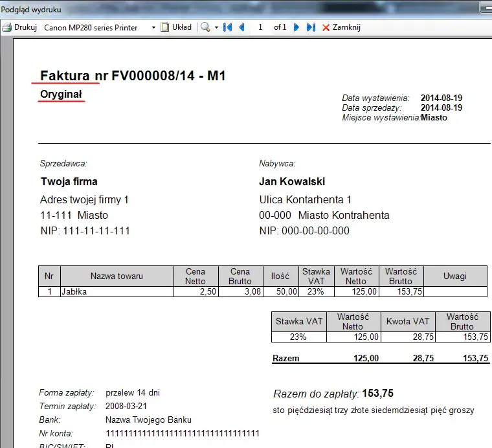Click the Data wystawienia date value
The height and width of the screenshot is (448, 492).
[442, 98]
